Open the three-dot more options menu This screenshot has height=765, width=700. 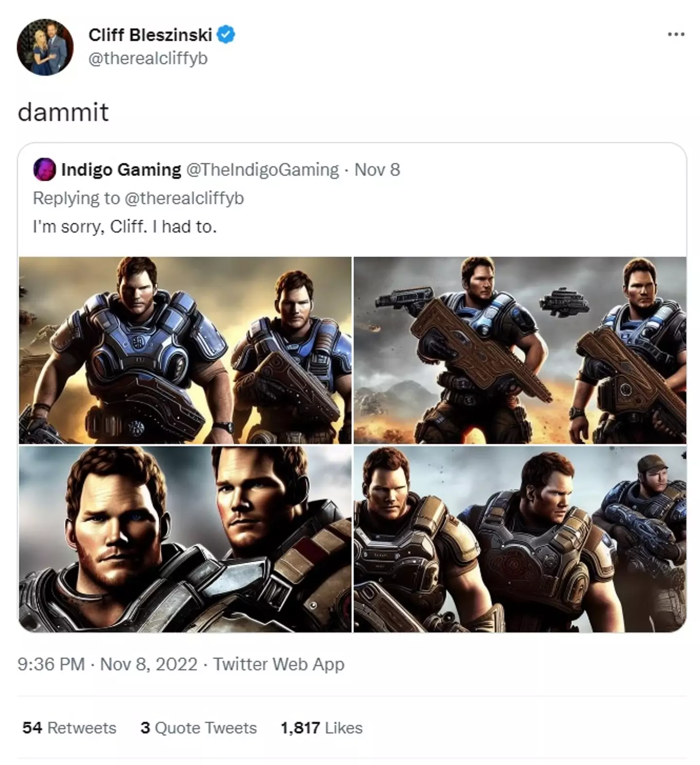pyautogui.click(x=676, y=35)
